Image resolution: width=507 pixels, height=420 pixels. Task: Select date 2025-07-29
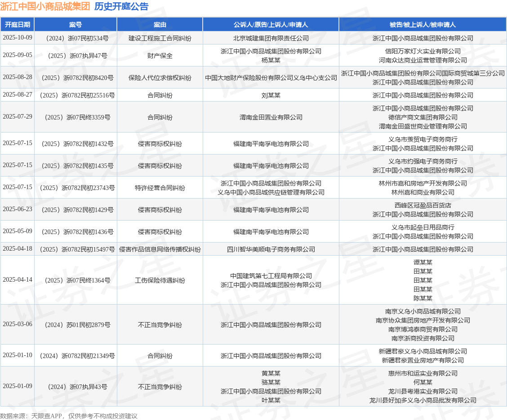tap(18, 116)
